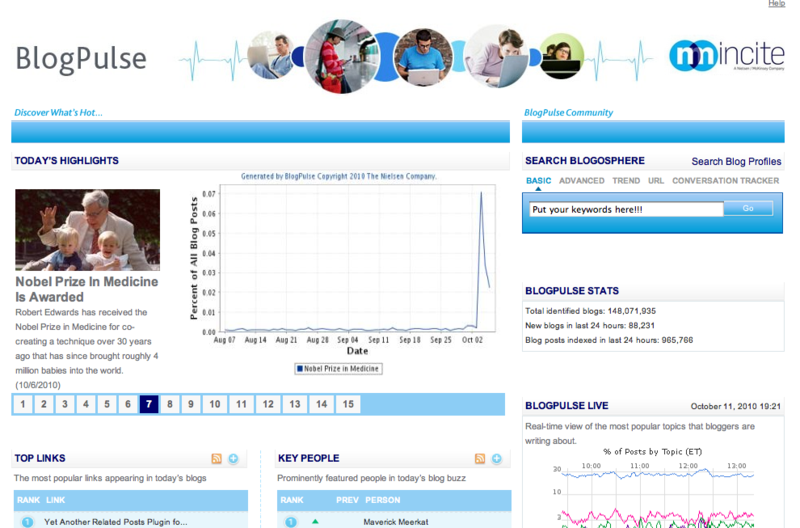Select highlight page 1
This screenshot has width=800, height=528.
click(22, 404)
